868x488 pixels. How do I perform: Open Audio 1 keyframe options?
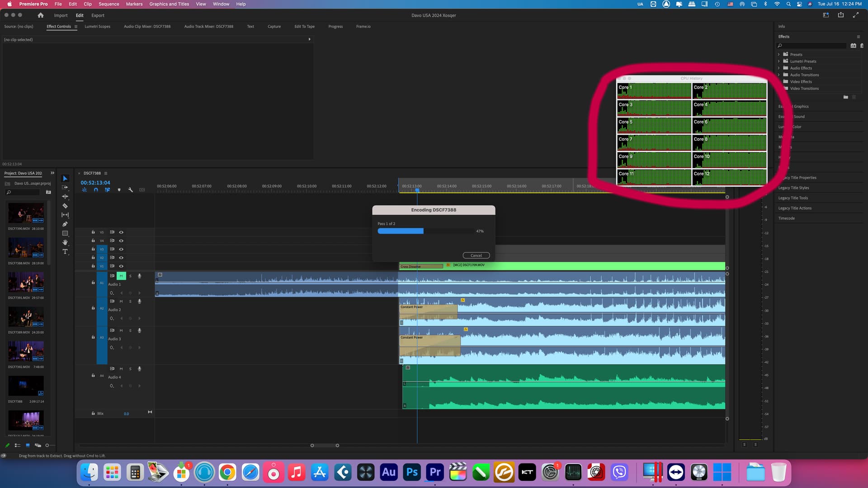(x=112, y=293)
